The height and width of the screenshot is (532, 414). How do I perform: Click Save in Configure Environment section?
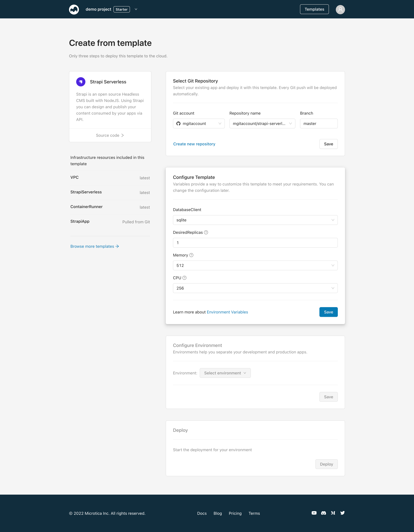(328, 397)
